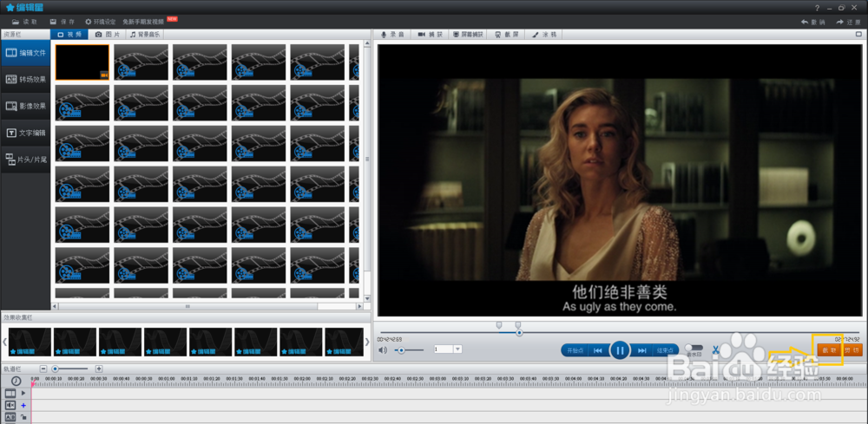The image size is (868, 424).
Task: Select 文字编辑 in the sidebar
Action: (25, 133)
